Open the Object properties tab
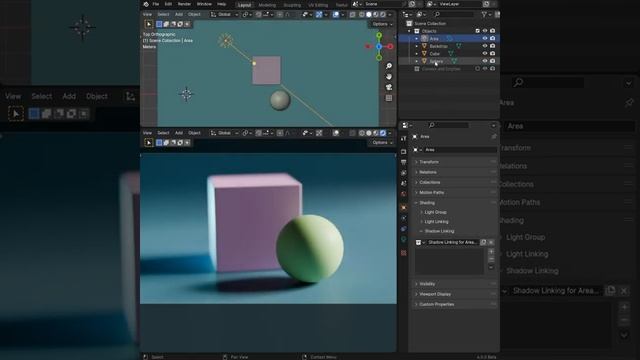The image size is (640, 360). pyautogui.click(x=404, y=208)
